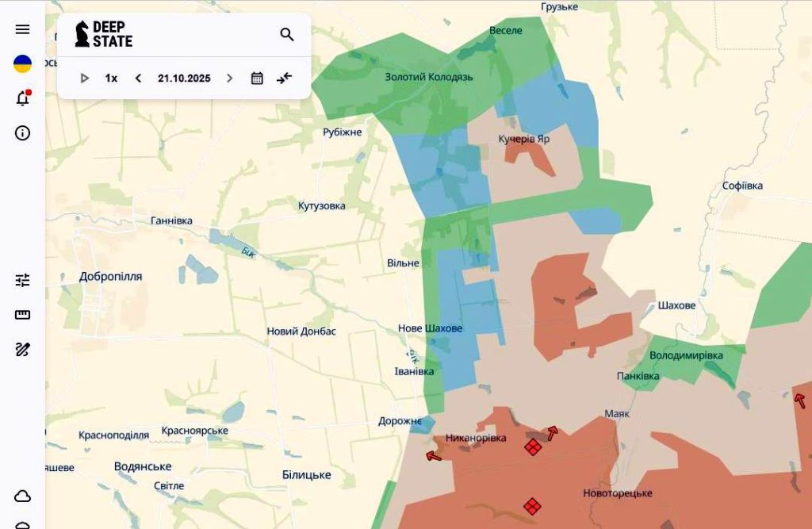This screenshot has height=529, width=812.
Task: Click the Ukrainian flag language icon
Action: coord(22,64)
